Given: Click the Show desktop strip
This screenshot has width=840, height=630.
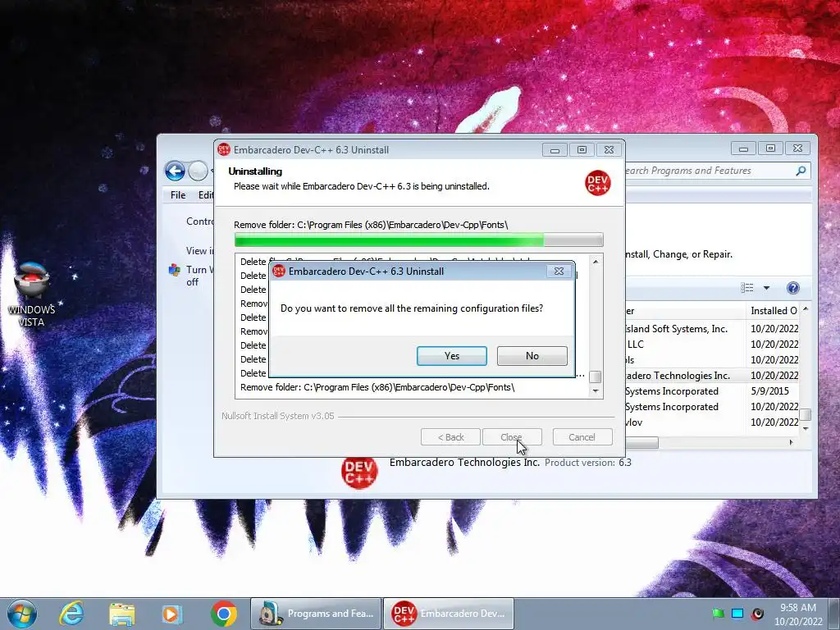Looking at the screenshot, I should coord(833,614).
